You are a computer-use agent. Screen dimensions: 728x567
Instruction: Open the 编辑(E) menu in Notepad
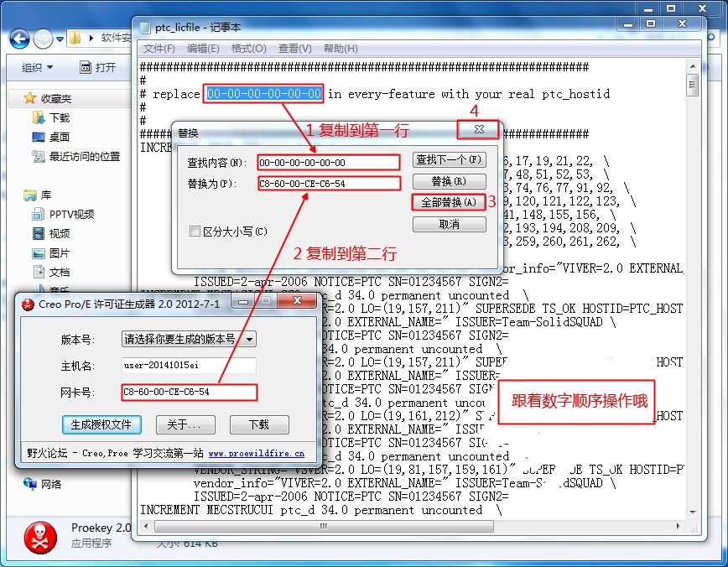(x=203, y=49)
